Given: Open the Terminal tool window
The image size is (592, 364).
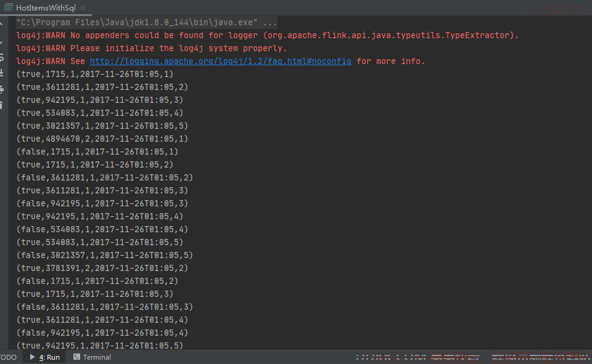Looking at the screenshot, I should [97, 357].
